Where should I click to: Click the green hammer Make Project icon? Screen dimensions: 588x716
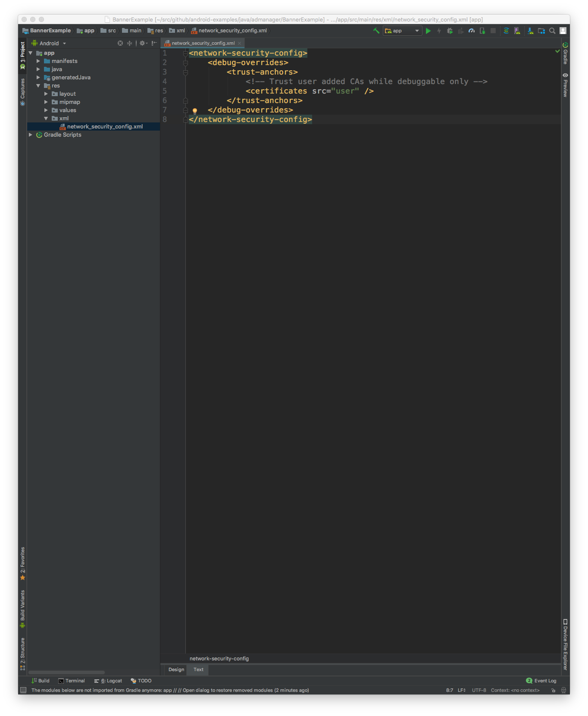pyautogui.click(x=376, y=31)
